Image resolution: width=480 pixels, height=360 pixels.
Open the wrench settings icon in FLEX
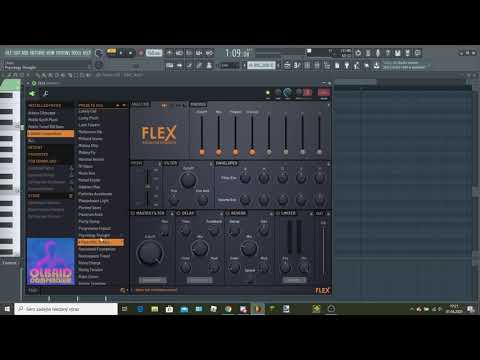46,94
